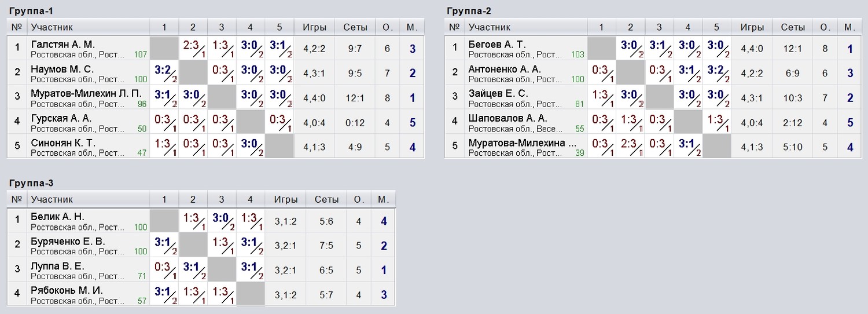
Task: Click Антоненко 3:2 result against player 5
Action: coord(717,73)
